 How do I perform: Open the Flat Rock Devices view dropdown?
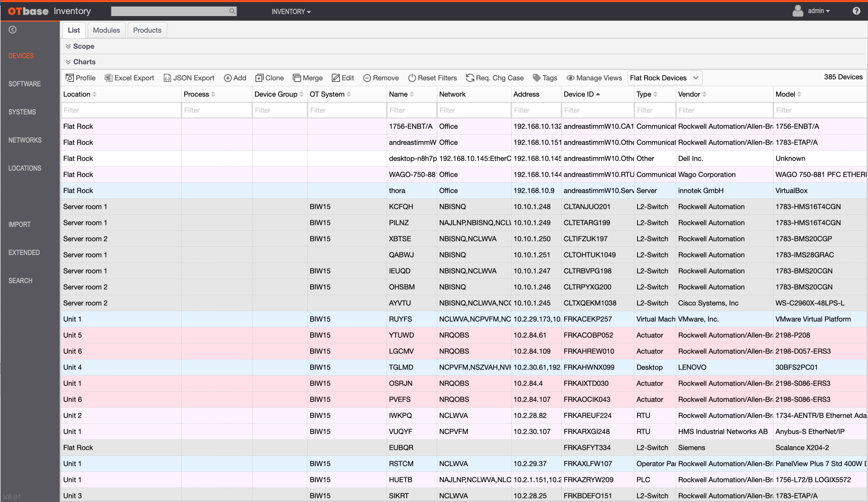(x=665, y=78)
